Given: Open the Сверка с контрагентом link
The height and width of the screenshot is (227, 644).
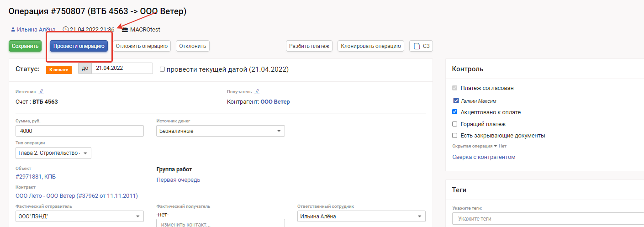Looking at the screenshot, I should point(484,157).
